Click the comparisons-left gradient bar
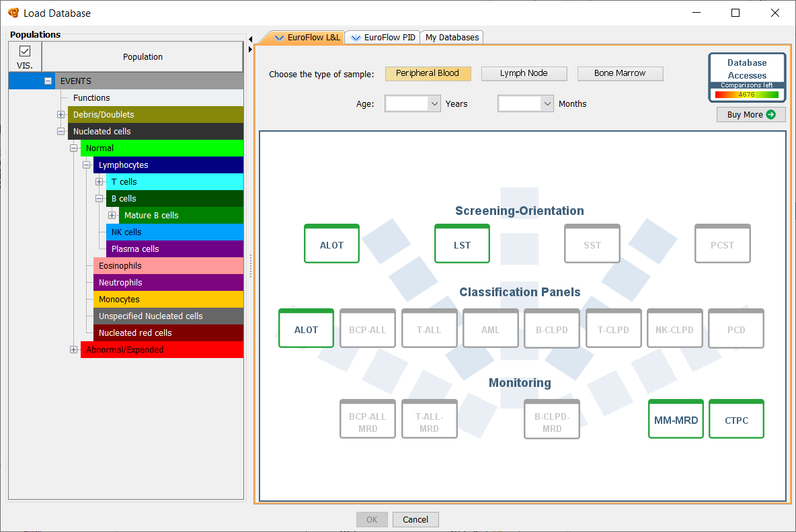The height and width of the screenshot is (532, 796). [746, 94]
